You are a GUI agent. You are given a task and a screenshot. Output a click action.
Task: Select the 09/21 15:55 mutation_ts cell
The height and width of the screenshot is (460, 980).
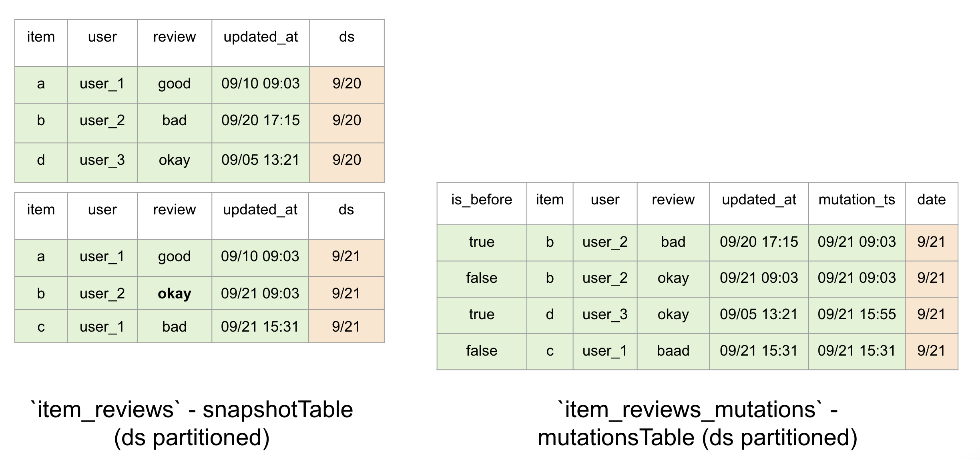point(856,314)
